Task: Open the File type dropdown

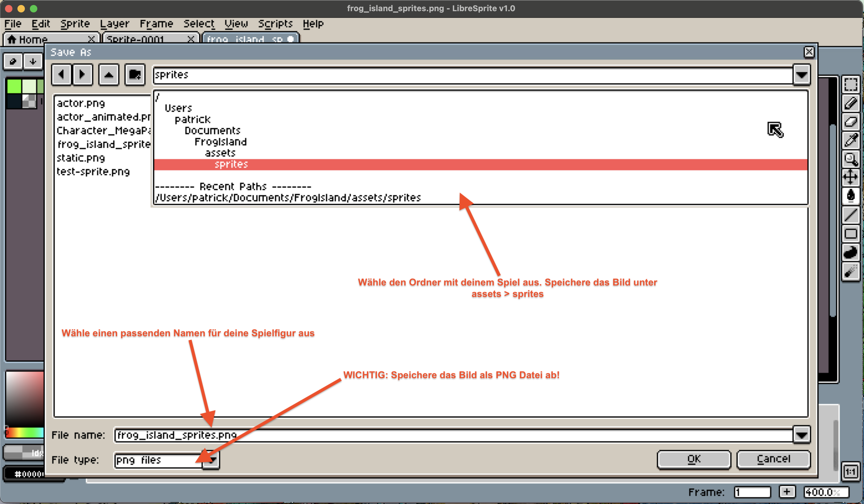Action: (211, 460)
